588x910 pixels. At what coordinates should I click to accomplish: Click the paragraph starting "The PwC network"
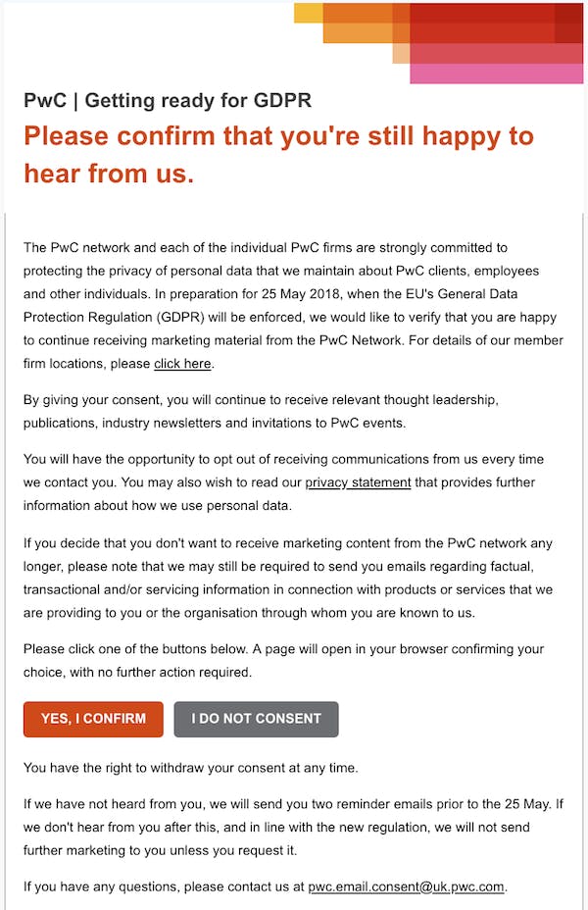[x=292, y=305]
